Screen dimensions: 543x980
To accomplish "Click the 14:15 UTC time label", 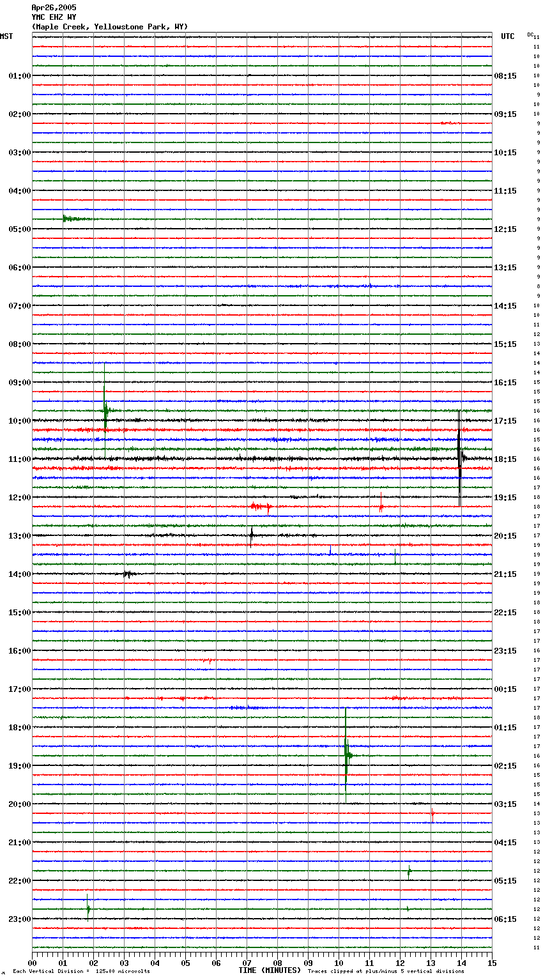I will 505,306.
